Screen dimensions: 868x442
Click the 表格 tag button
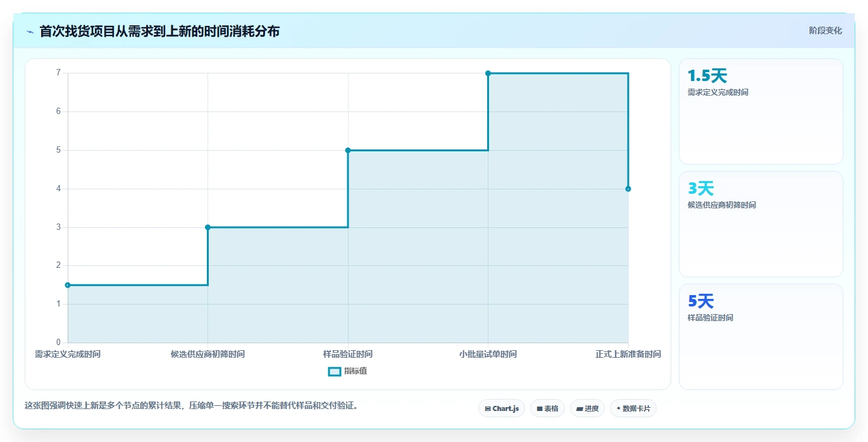(x=547, y=408)
